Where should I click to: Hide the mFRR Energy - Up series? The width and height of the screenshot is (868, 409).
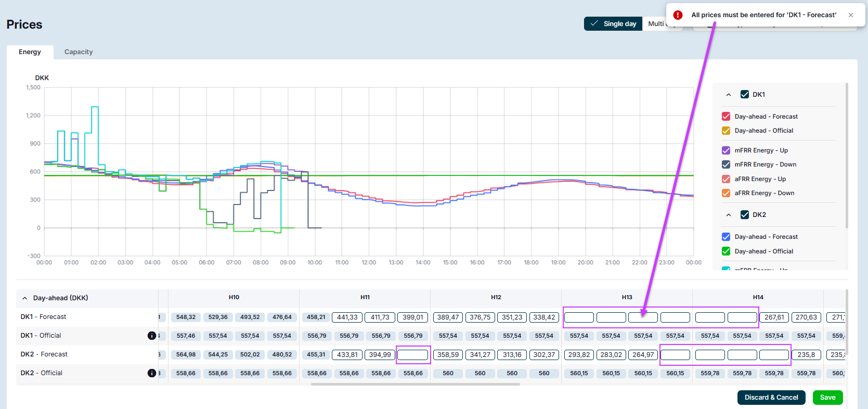click(x=726, y=150)
